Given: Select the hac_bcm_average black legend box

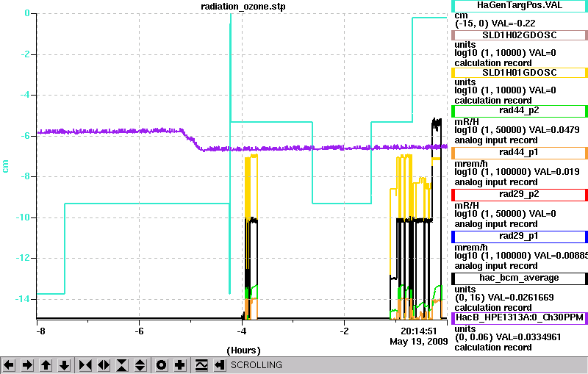Looking at the screenshot, I should pyautogui.click(x=520, y=278).
